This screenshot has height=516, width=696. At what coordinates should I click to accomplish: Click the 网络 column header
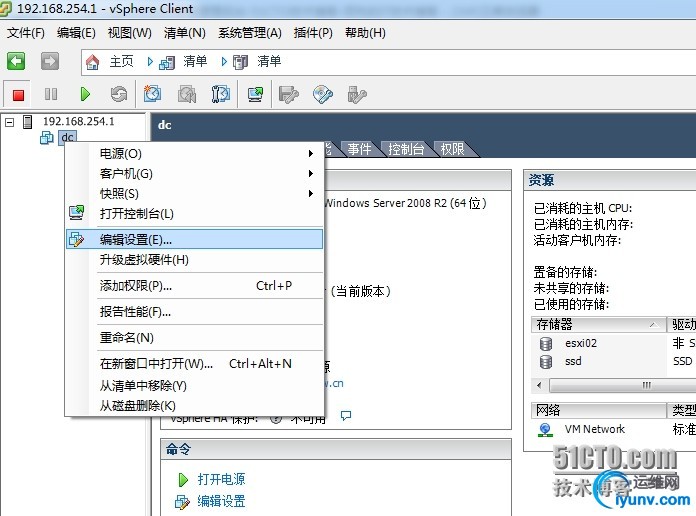598,410
